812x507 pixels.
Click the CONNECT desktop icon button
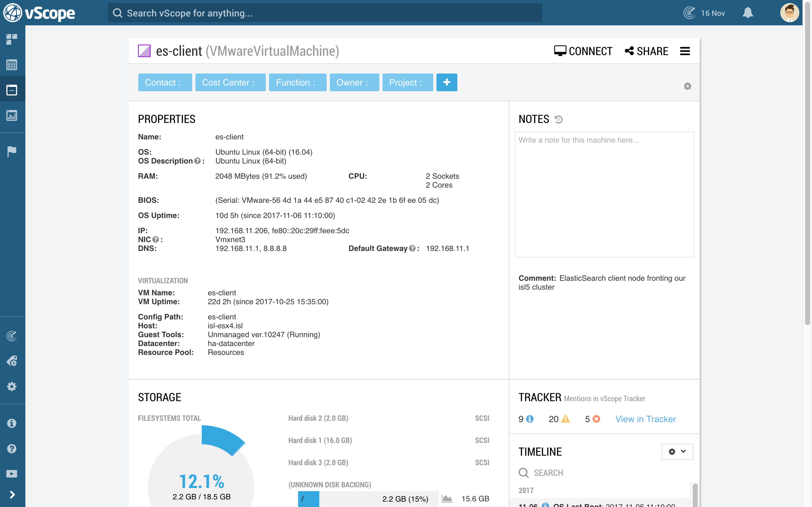[x=582, y=51]
